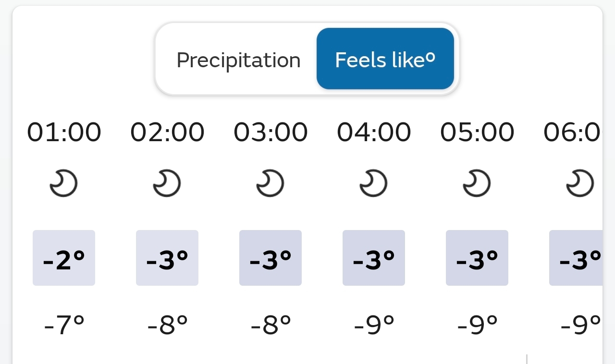Choose the -3° temperature tile at 05:00
This screenshot has height=364, width=615.
pyautogui.click(x=477, y=258)
